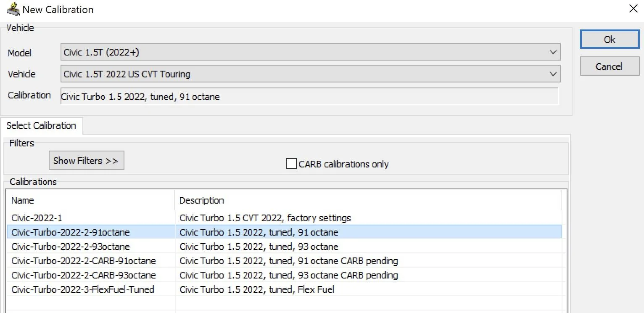Click the factory settings description cell

tap(265, 218)
